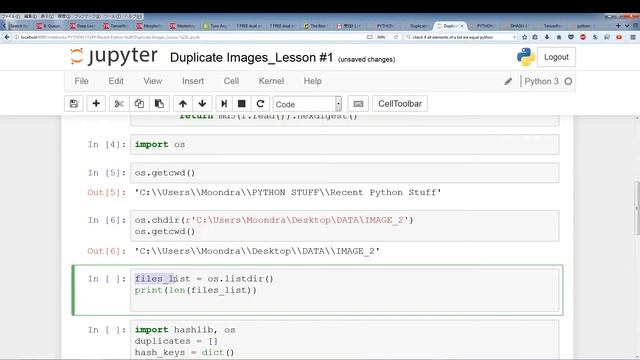
Task: Open the command palette keyboard icon
Action: 358,104
